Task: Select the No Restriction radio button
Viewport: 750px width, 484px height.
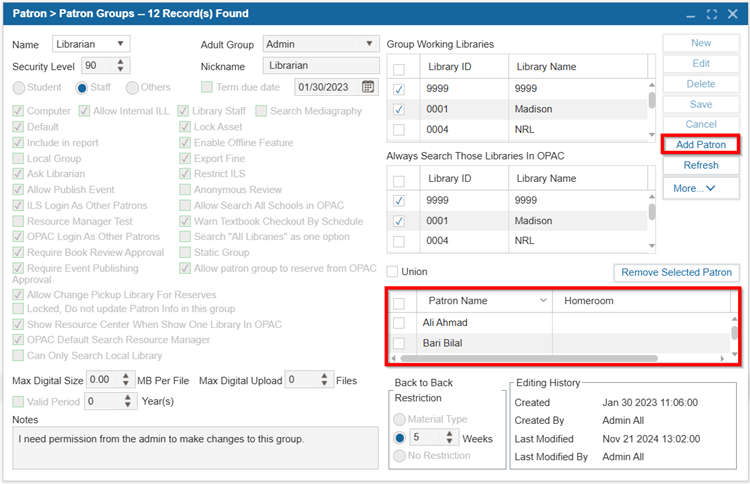Action: pyautogui.click(x=399, y=456)
